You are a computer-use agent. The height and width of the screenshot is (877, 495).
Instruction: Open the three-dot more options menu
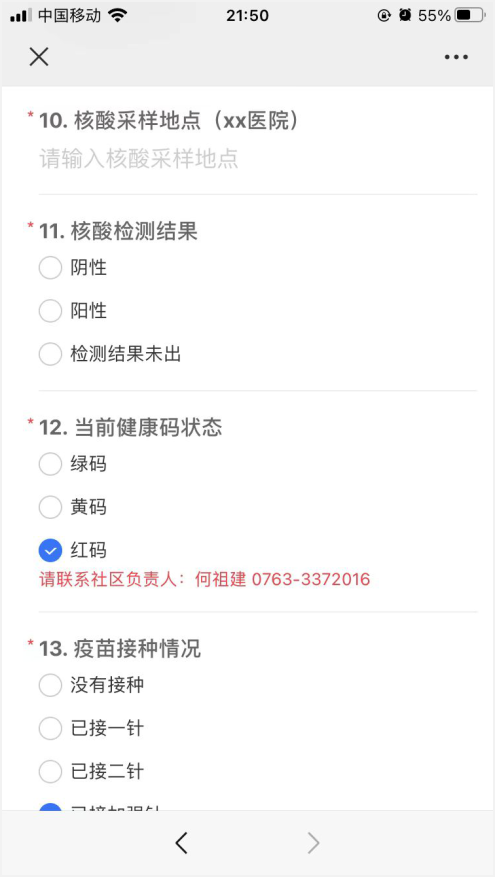coord(456,56)
